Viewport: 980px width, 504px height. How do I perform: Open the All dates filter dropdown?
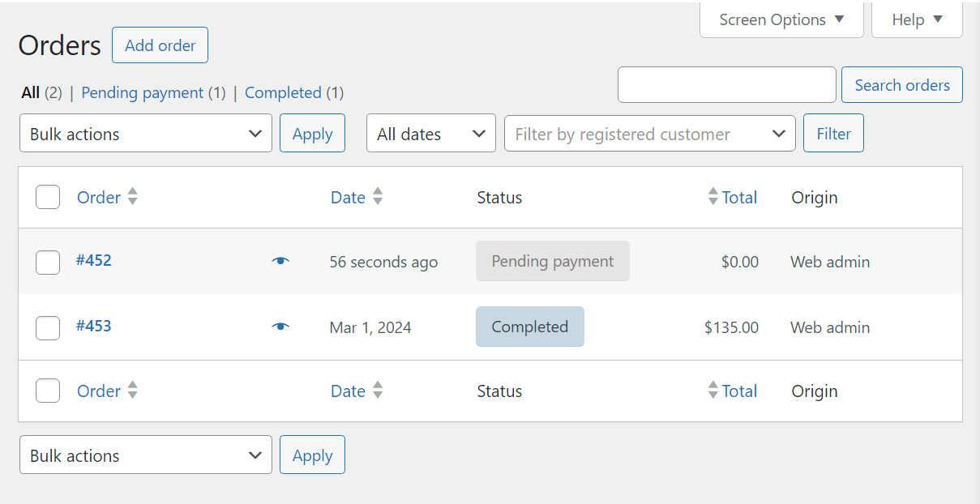430,133
